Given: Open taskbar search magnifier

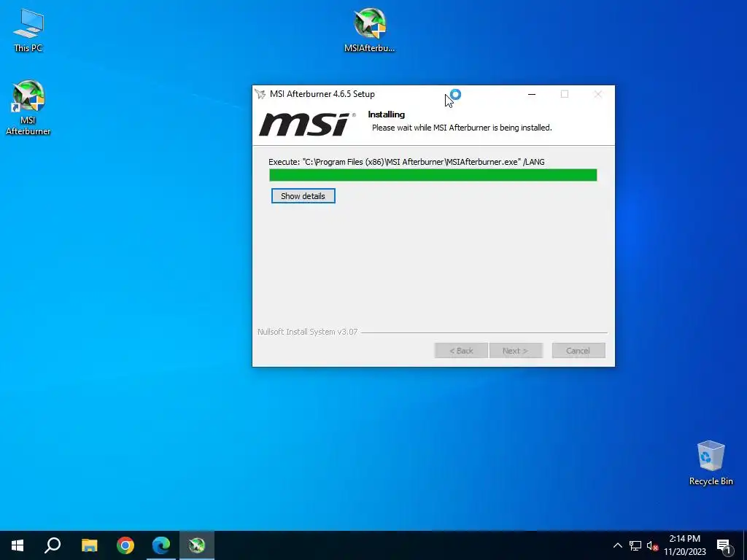Looking at the screenshot, I should click(x=53, y=545).
